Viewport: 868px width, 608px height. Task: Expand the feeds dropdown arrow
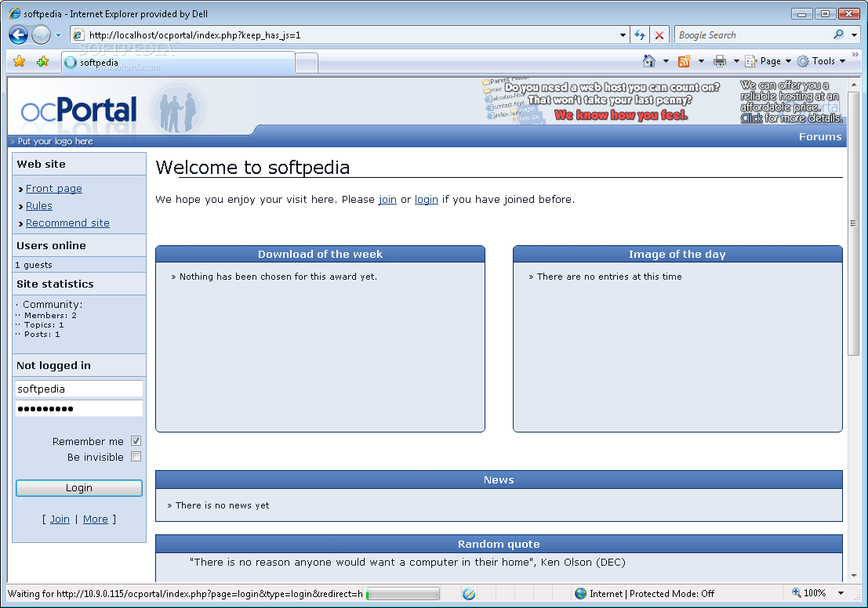[x=701, y=61]
